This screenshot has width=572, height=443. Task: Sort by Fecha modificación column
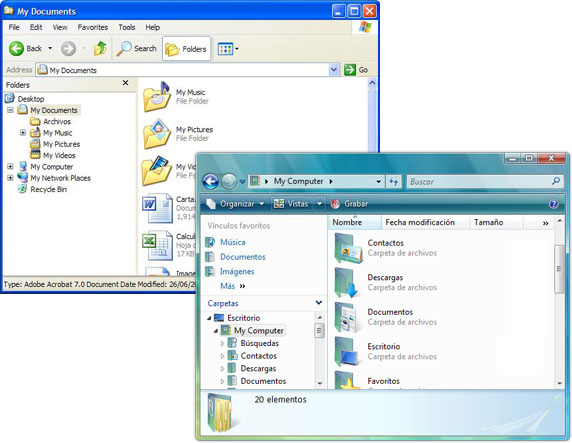point(425,222)
